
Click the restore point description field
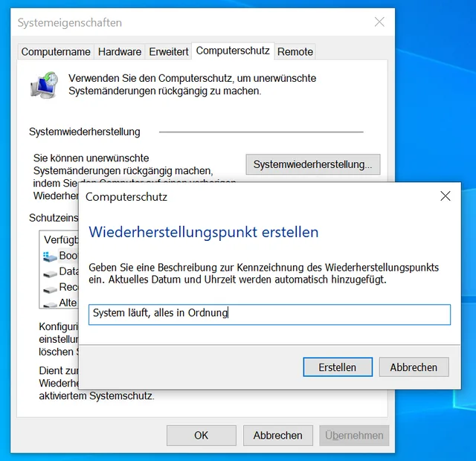pos(269,315)
